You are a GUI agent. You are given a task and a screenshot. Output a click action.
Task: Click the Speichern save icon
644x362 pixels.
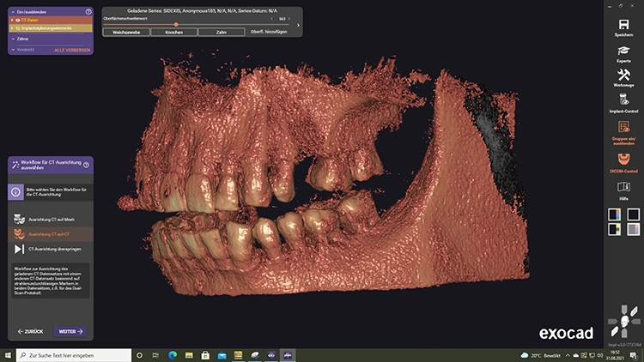click(x=623, y=25)
